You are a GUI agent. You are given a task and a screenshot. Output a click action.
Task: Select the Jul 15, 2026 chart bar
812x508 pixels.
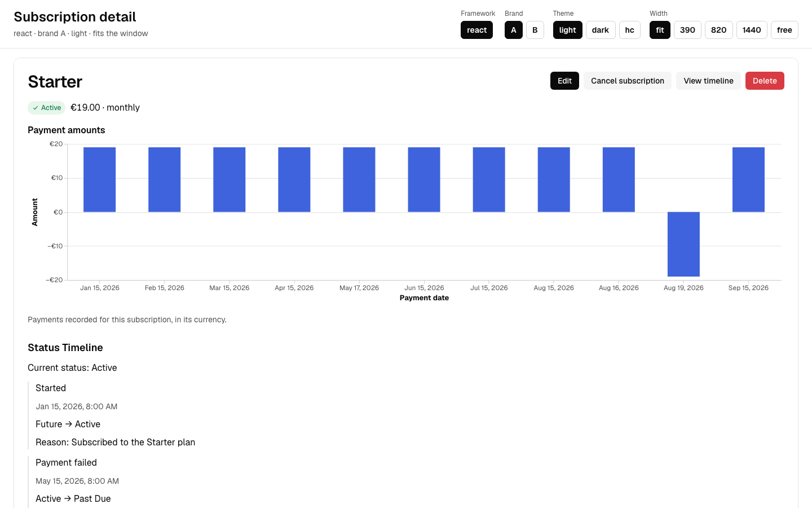(x=489, y=179)
